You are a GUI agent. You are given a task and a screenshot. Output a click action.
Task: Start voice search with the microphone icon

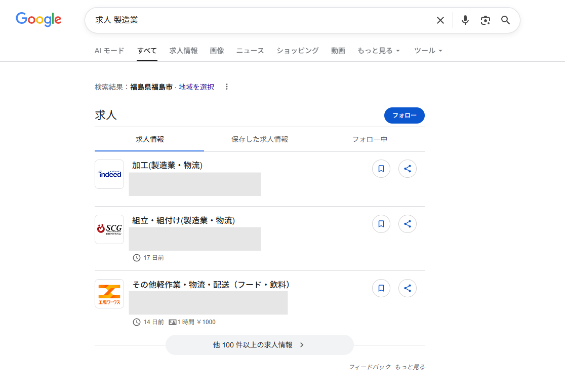(x=465, y=20)
